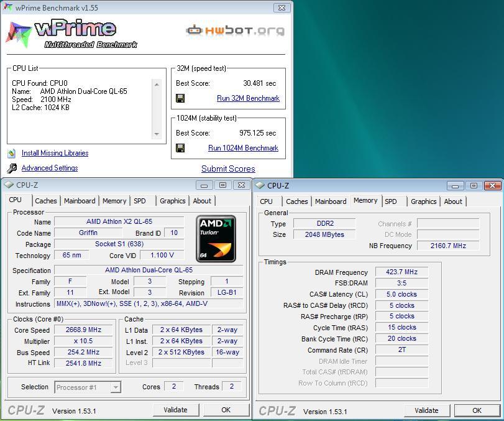
Task: Click the Package value Socket S1 (638)
Action: click(119, 244)
